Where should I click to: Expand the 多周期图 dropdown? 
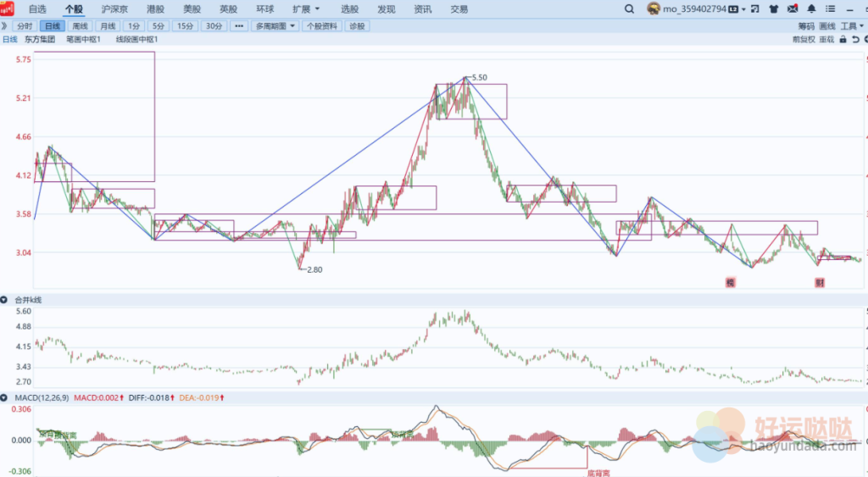click(275, 26)
